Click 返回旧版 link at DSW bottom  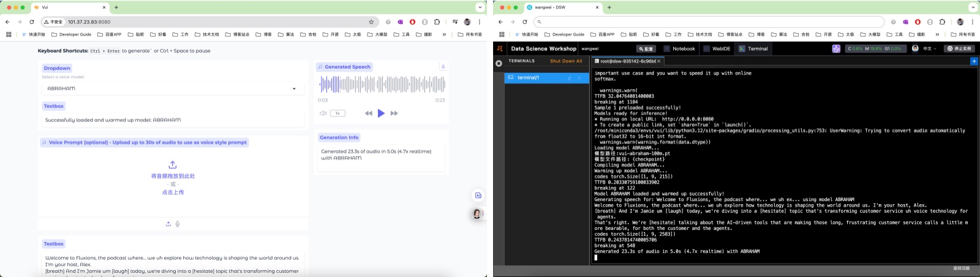click(961, 268)
